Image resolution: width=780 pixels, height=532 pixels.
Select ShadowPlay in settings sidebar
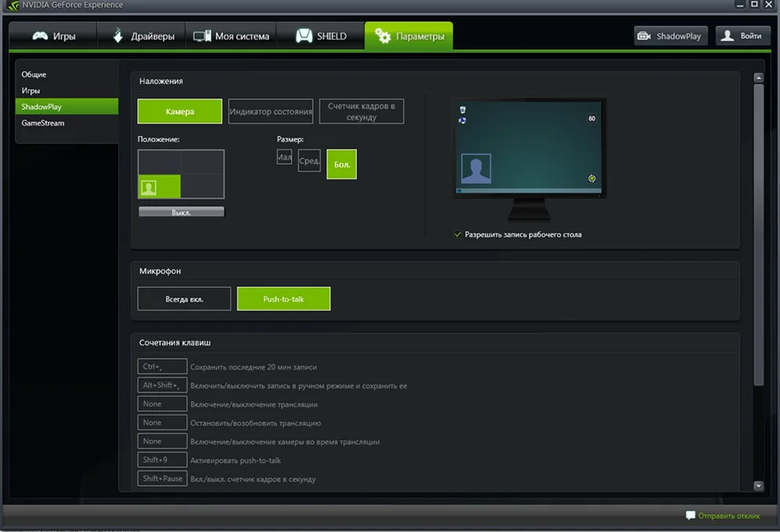[66, 107]
